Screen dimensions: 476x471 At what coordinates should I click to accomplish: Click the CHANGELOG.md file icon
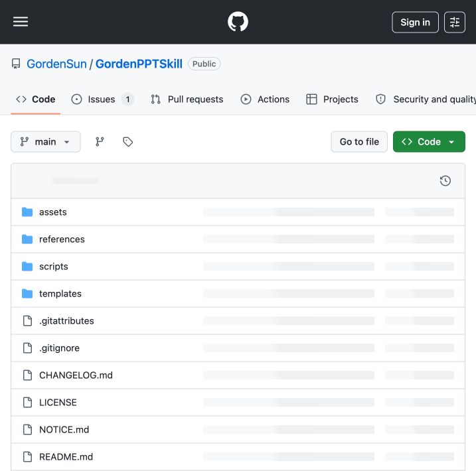point(28,375)
